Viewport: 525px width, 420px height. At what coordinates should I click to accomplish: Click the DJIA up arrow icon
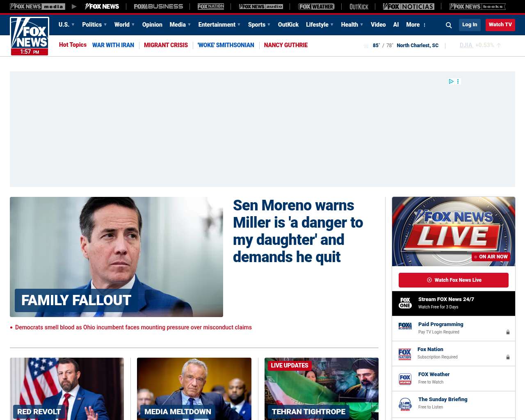(499, 46)
